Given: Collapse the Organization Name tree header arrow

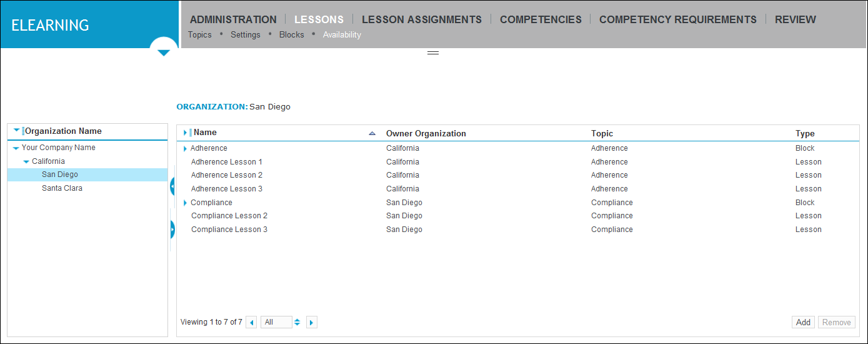Looking at the screenshot, I should [16, 131].
